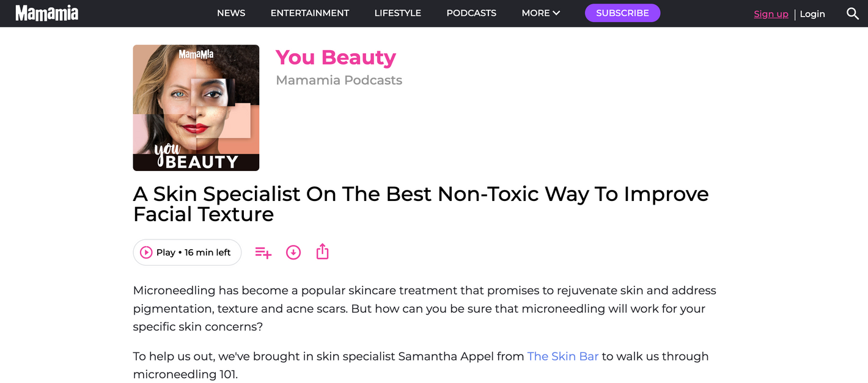Click Mamamia Podcasts subtitle

[x=339, y=80]
